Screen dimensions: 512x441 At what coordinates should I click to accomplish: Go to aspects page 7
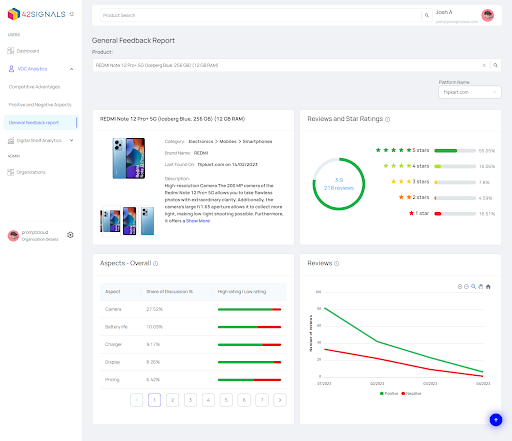(262, 400)
